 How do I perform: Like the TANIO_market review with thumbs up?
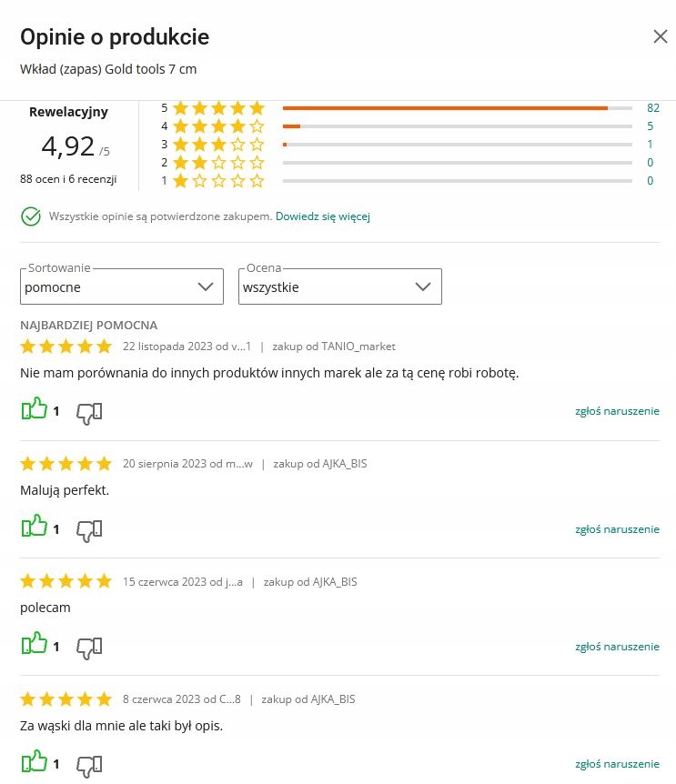pyautogui.click(x=34, y=410)
